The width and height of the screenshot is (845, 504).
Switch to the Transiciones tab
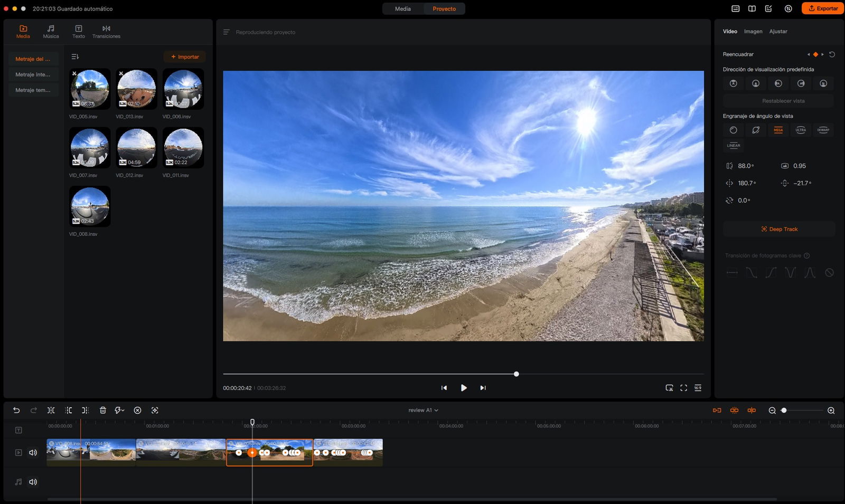pyautogui.click(x=106, y=32)
